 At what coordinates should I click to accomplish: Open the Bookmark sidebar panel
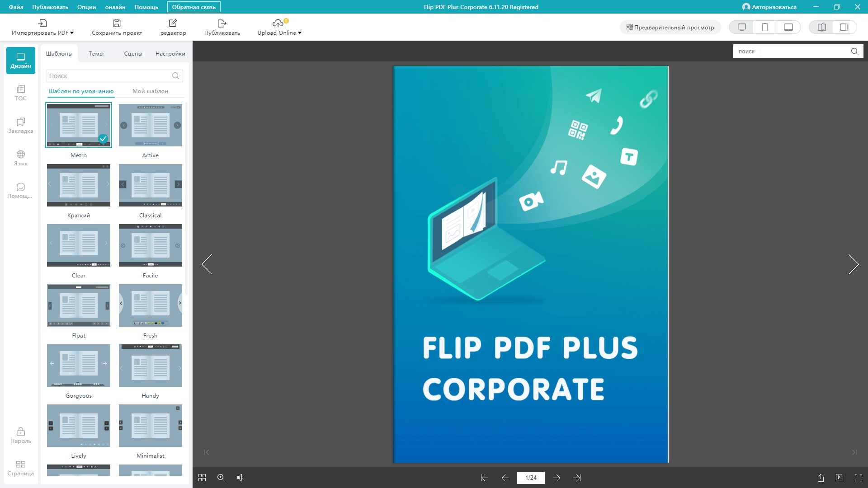[20, 126]
